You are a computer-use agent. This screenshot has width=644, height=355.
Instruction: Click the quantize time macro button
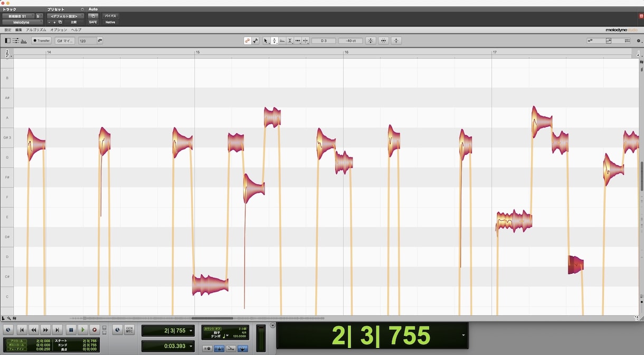pos(384,41)
